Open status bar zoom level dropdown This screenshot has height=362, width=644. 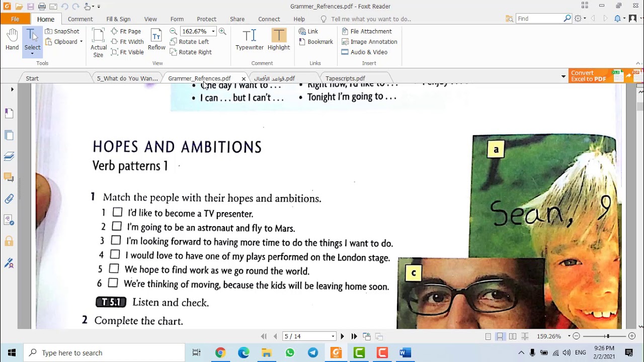click(x=569, y=336)
